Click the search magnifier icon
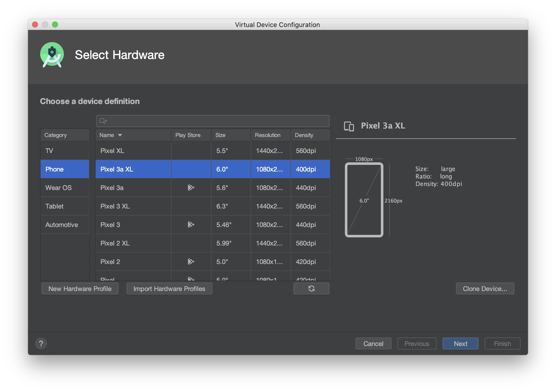The width and height of the screenshot is (556, 392). [103, 121]
